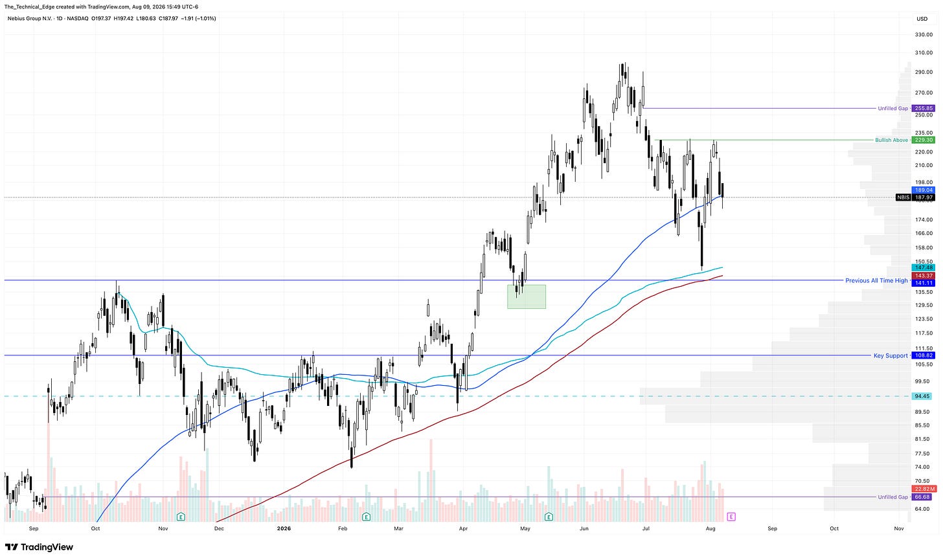Click the Dec label on the time axis
Viewport: 943px width, 560px height.
point(219,528)
